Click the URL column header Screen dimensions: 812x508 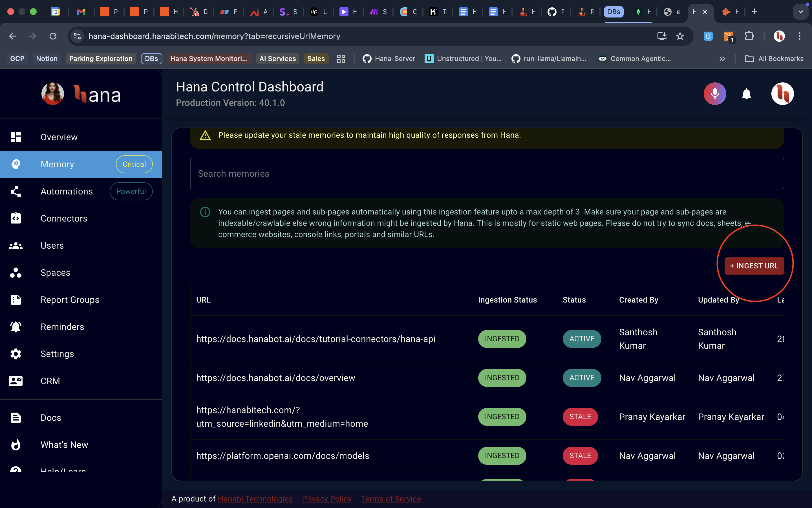pos(203,300)
